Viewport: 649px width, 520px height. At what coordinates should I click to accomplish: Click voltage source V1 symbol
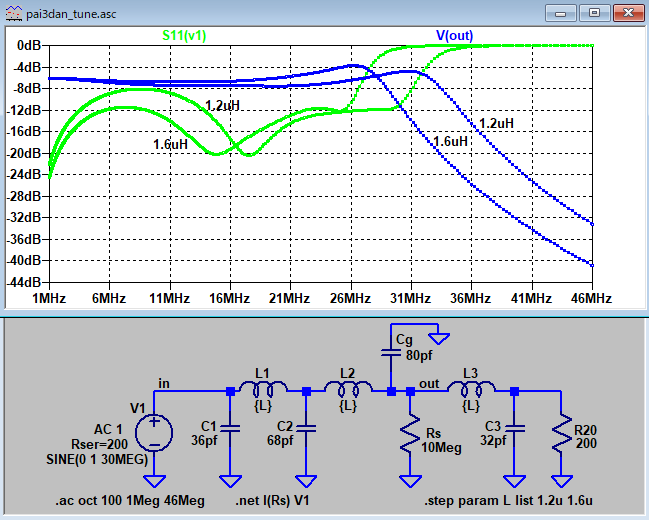tap(154, 433)
